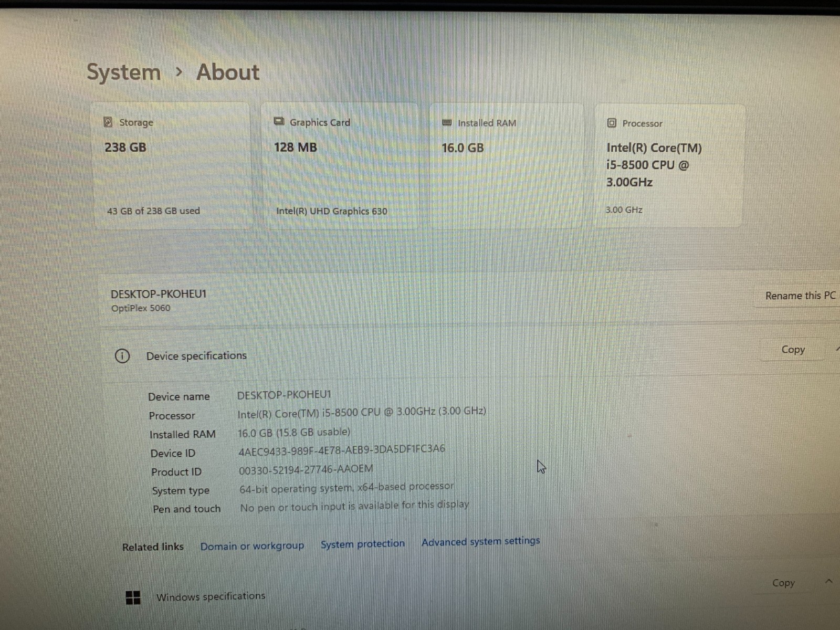Click the Graphics Card icon
Screen dimensions: 840x630
click(x=279, y=122)
